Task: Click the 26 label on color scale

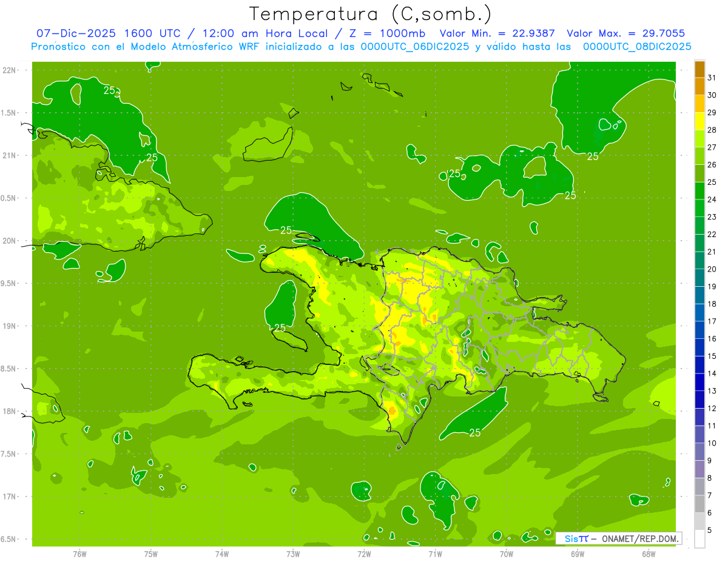Action: [x=712, y=165]
